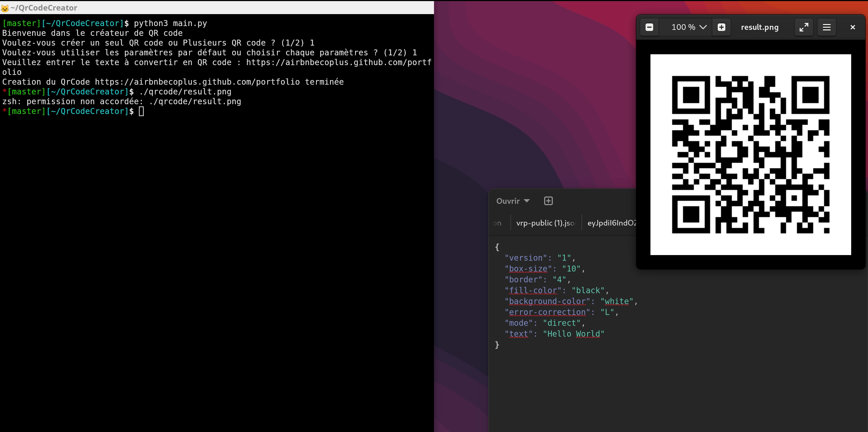Close the result.png viewer window
The width and height of the screenshot is (868, 432).
(x=853, y=27)
